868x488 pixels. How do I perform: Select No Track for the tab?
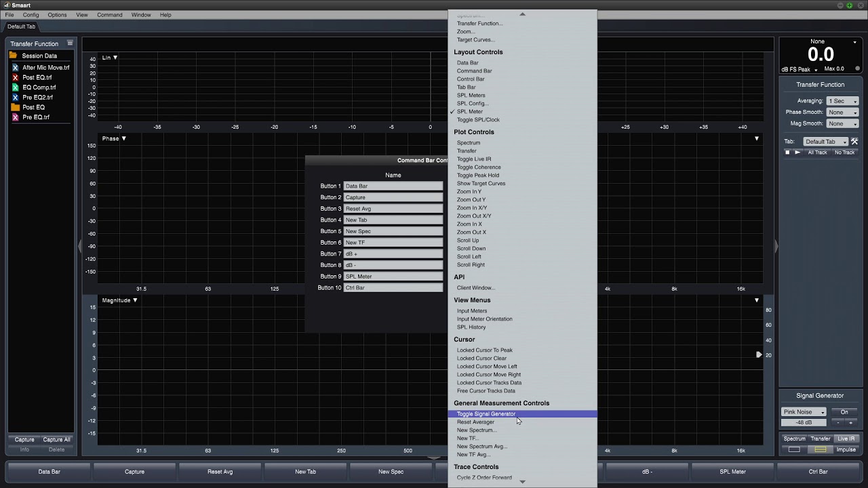point(844,152)
